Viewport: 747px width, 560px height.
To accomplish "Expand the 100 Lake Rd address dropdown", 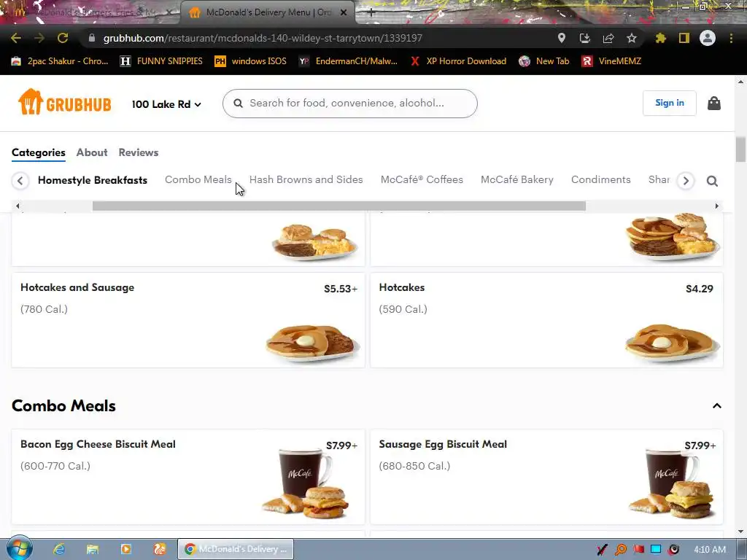I will point(166,104).
